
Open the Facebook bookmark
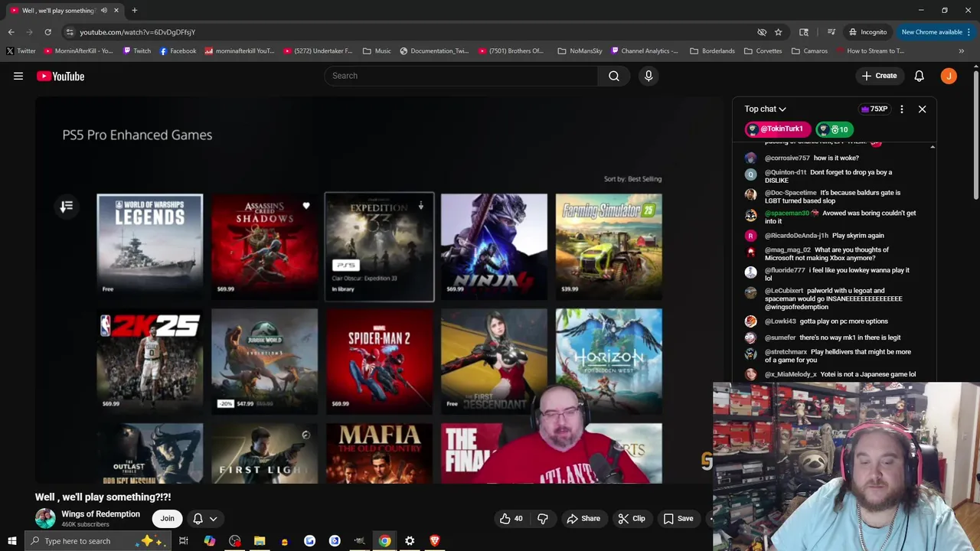[178, 51]
